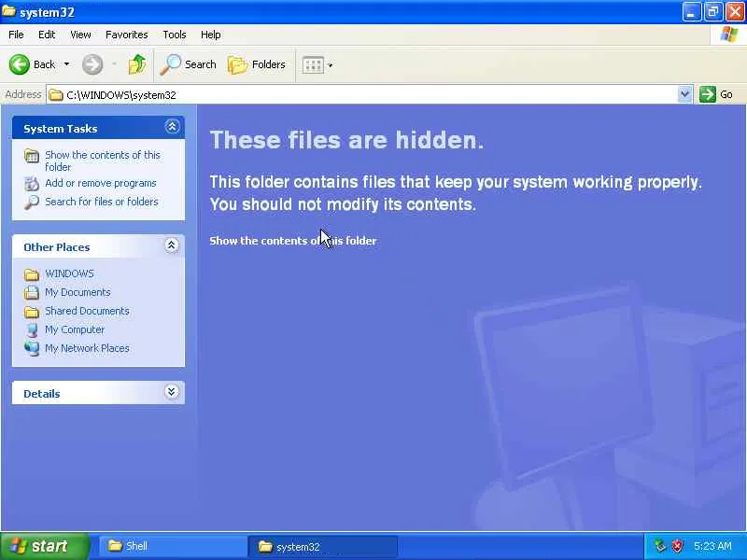Viewport: 747px width, 560px height.
Task: Click main pane Show the contents of this folder link
Action: click(x=293, y=241)
